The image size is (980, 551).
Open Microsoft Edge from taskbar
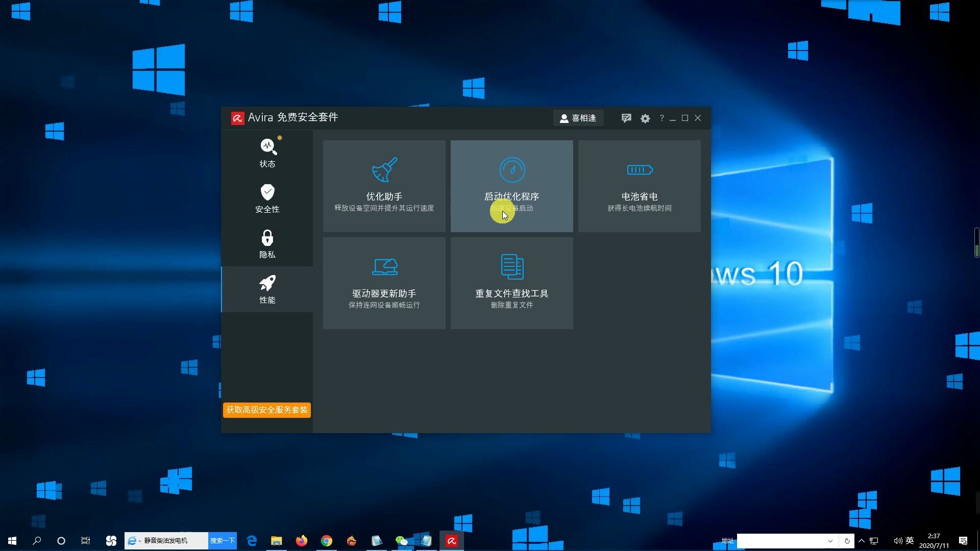(x=252, y=540)
